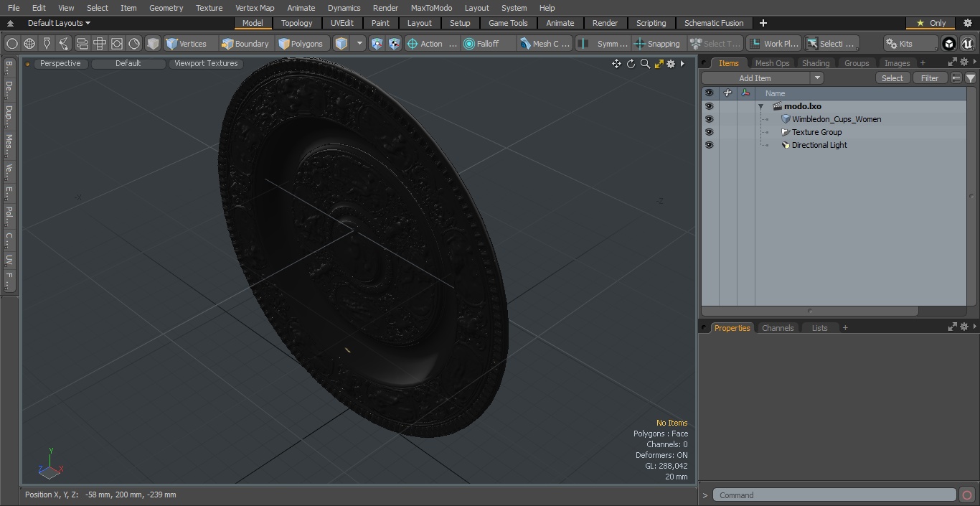Open the Add Item dropdown arrow

point(816,78)
